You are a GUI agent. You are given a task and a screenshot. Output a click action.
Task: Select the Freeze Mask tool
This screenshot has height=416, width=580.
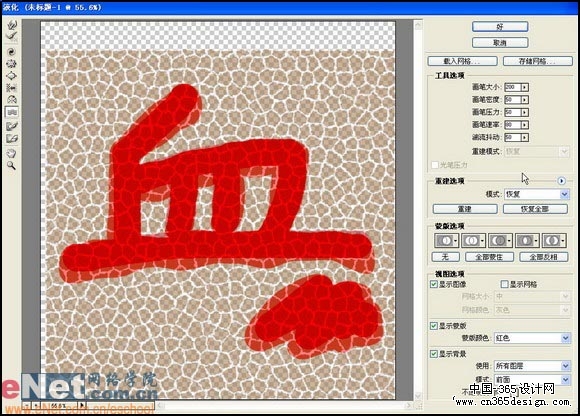coord(12,126)
